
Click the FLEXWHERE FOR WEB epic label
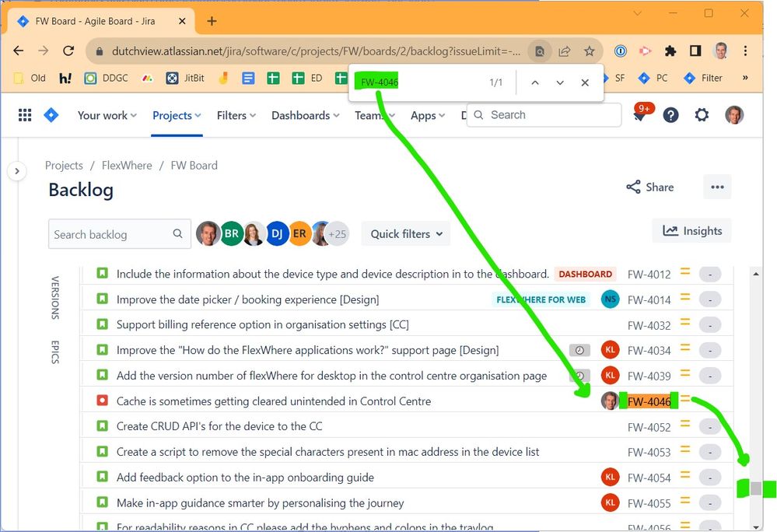tap(541, 299)
